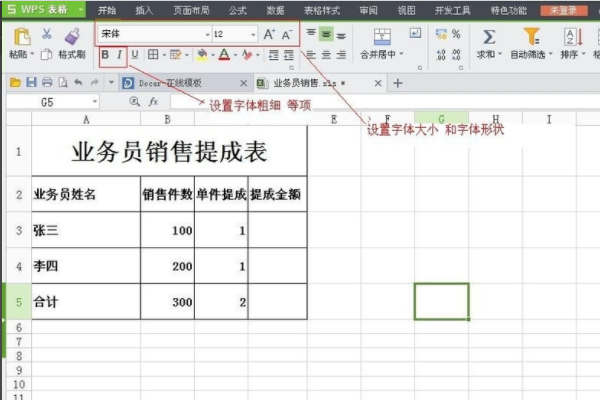This screenshot has width=600, height=400.
Task: Click decrease indent icon
Action: pos(273,55)
